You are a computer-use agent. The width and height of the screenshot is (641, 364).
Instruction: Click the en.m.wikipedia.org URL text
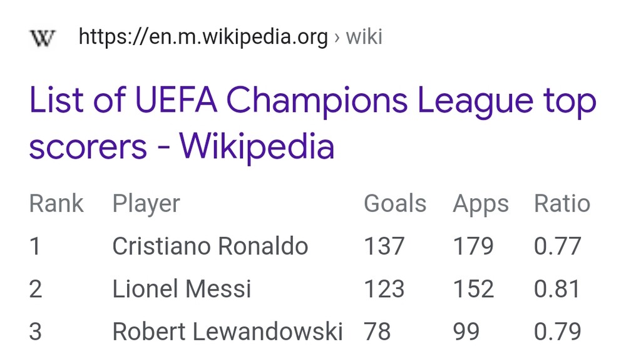[203, 38]
